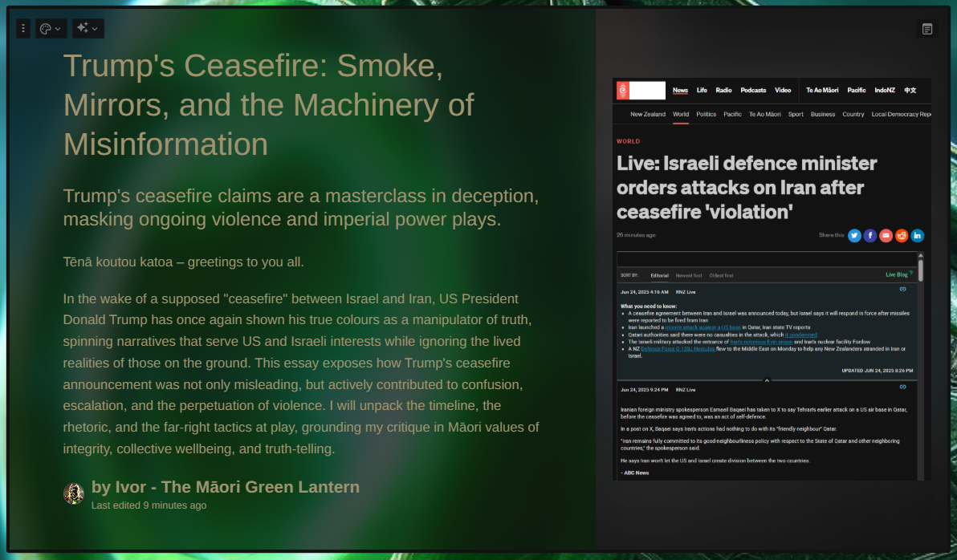Select the Editorial sort option
957x560 pixels.
pos(659,275)
